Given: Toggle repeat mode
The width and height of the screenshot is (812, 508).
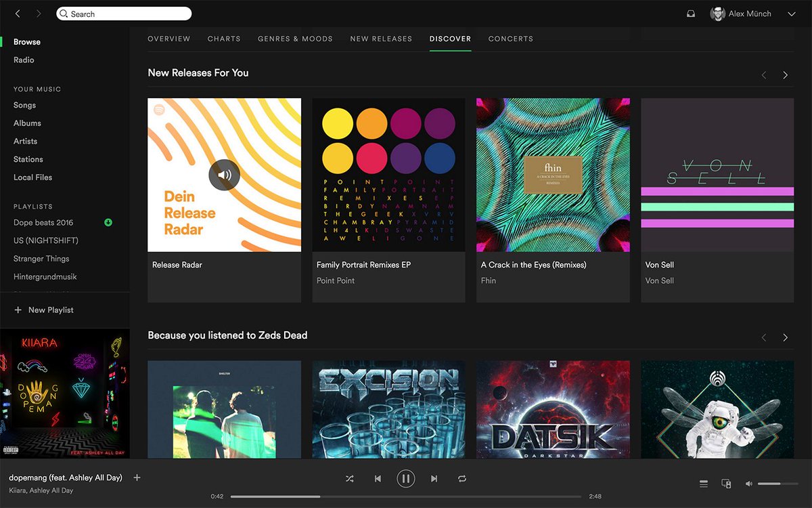Looking at the screenshot, I should tap(462, 479).
